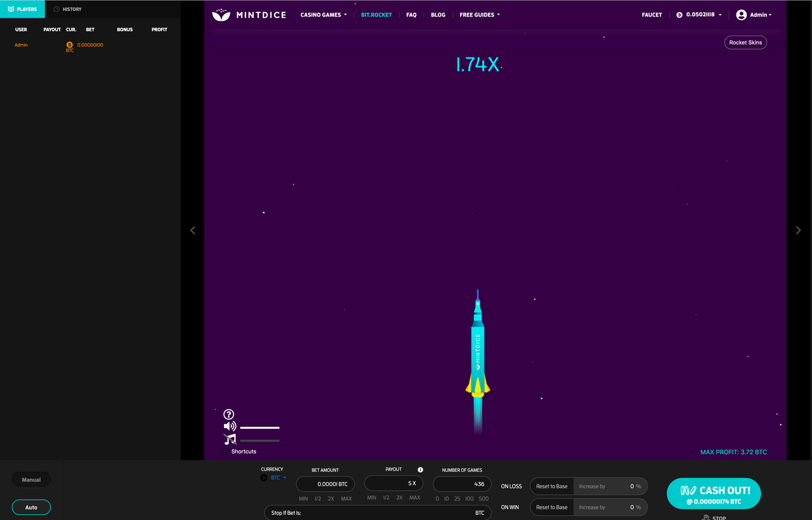Open Rocket Skins

[745, 42]
